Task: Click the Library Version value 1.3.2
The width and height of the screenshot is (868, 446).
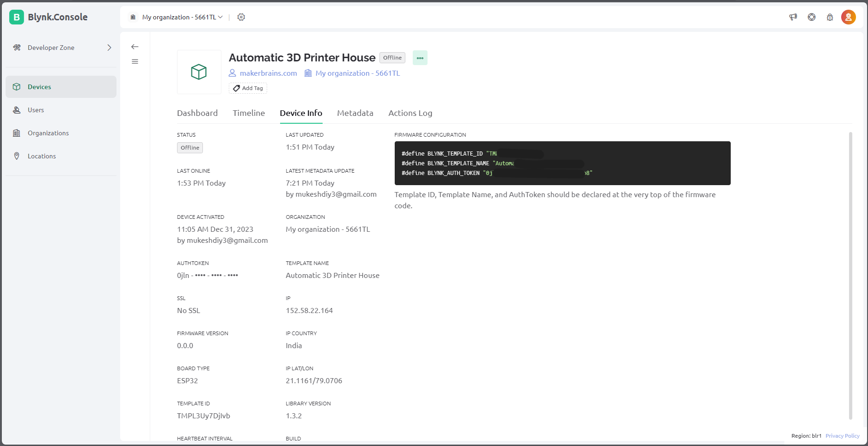Action: point(293,416)
